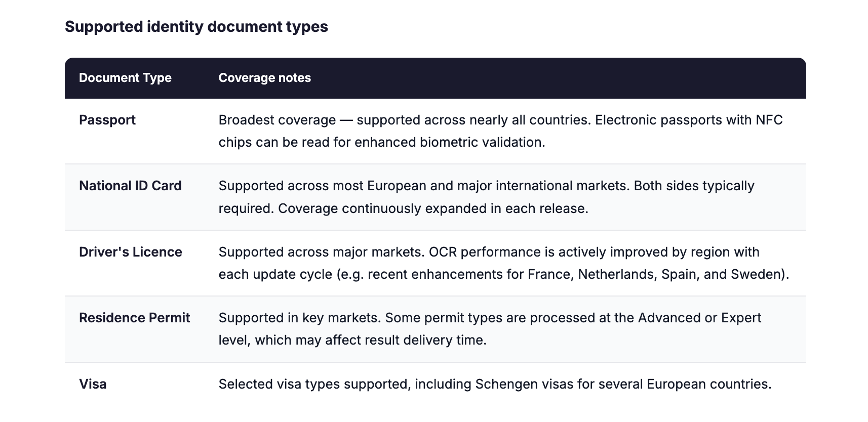
Task: Click the National ID Card coverage description
Action: click(x=486, y=197)
